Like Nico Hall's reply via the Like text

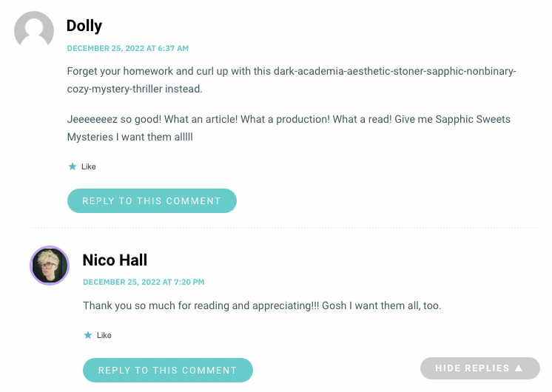104,335
